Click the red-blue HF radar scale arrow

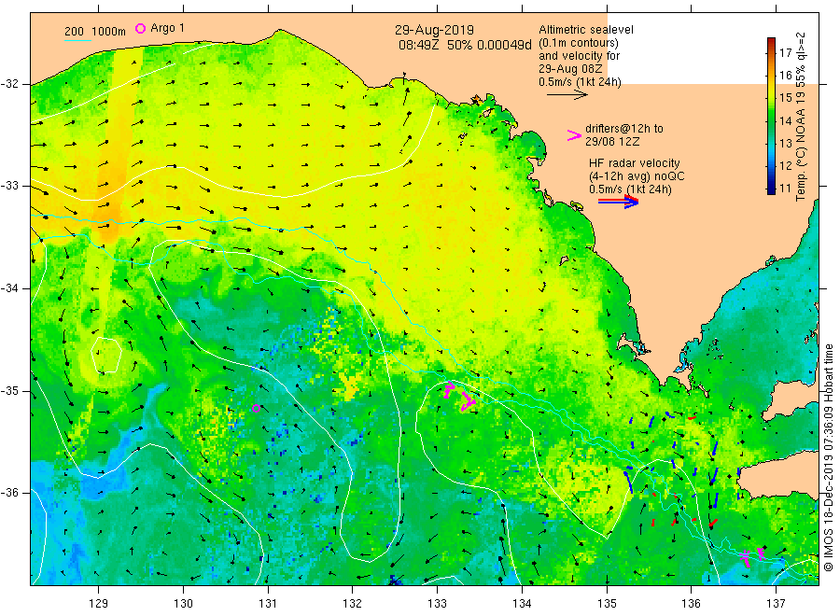tap(619, 202)
